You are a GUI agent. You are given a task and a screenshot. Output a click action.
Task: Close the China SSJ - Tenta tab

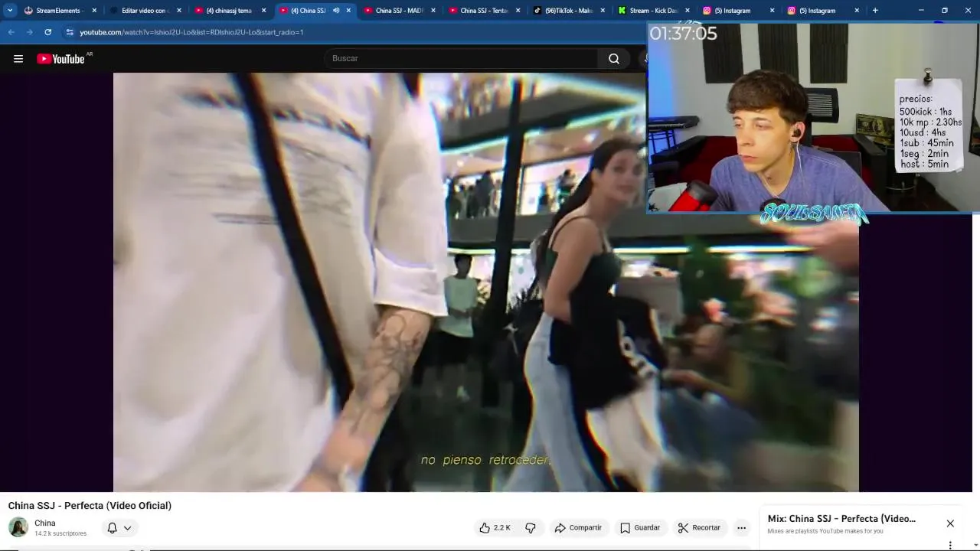point(518,11)
